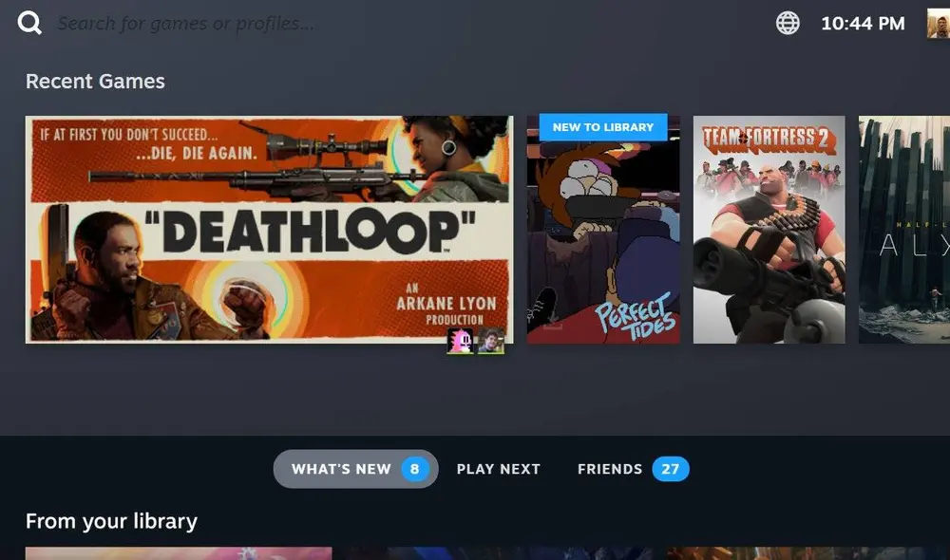Click the From your library heading
950x560 pixels.
pos(111,521)
